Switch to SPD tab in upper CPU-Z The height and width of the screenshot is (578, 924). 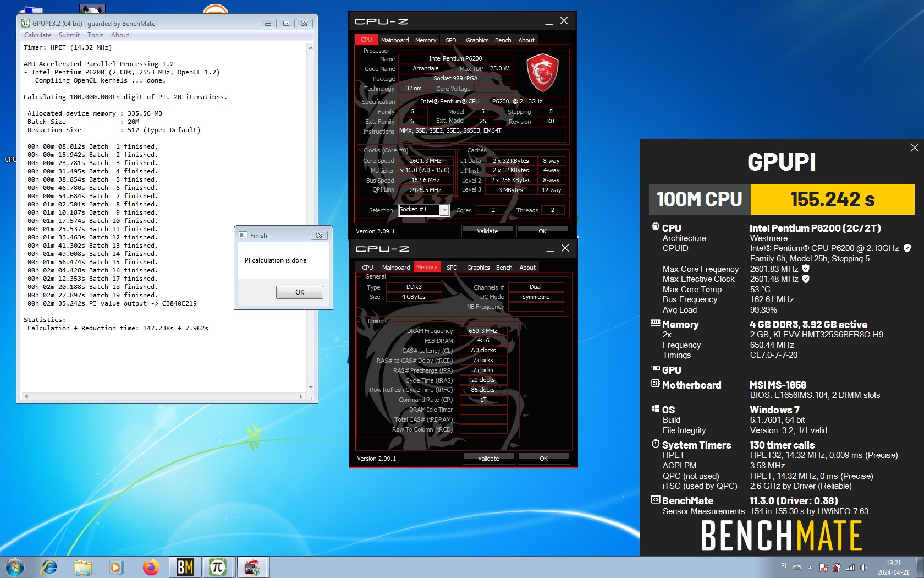click(x=451, y=40)
